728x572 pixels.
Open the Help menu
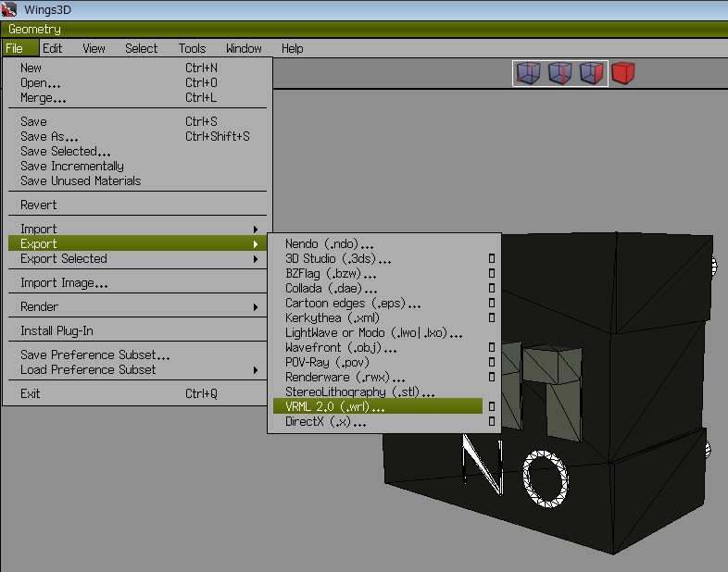292,48
